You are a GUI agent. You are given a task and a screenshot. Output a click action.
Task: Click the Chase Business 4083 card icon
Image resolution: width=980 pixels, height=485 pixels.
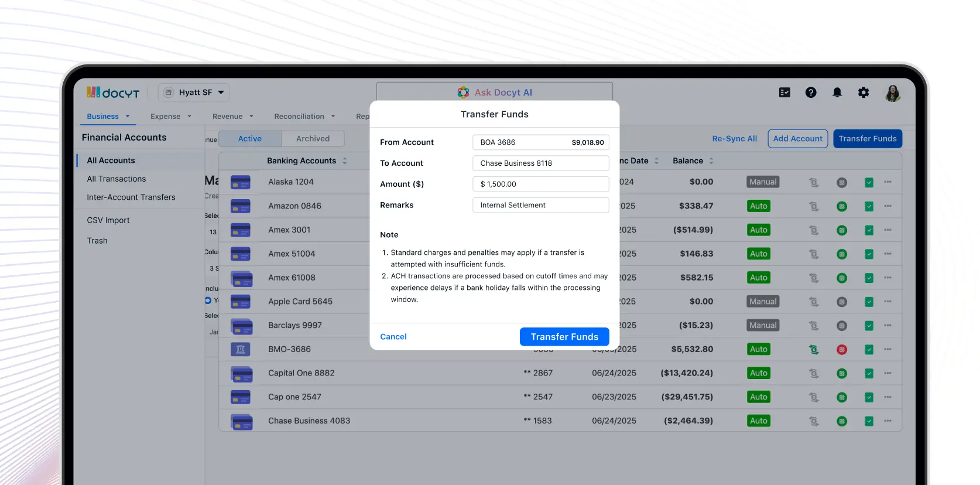[241, 421]
